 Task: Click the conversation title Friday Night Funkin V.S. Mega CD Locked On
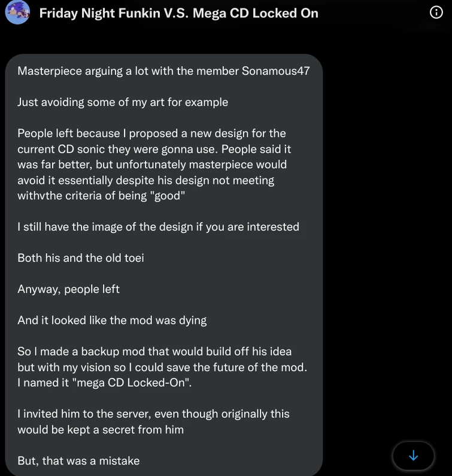[178, 13]
